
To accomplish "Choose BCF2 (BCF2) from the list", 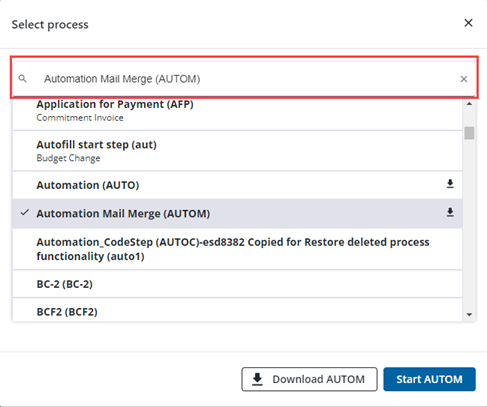I will click(237, 310).
